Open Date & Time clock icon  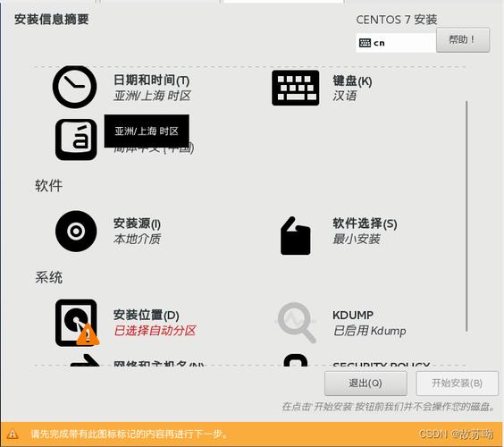[74, 87]
